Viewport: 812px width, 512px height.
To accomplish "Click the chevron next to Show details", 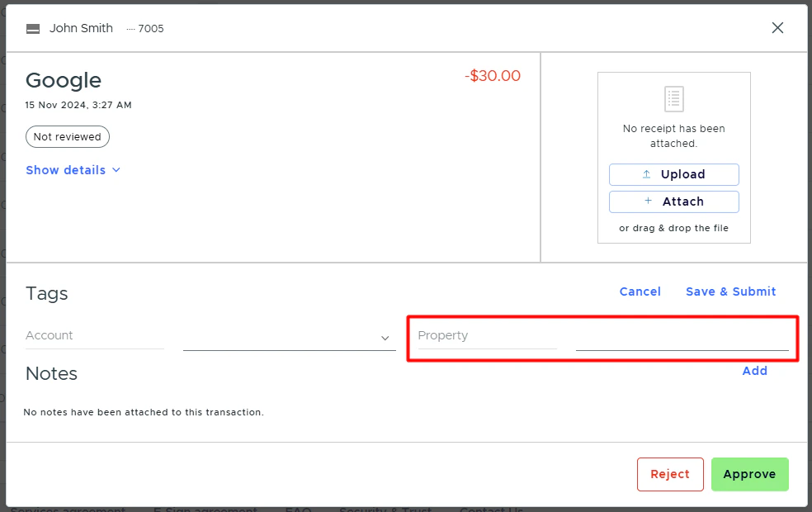I will pyautogui.click(x=116, y=170).
